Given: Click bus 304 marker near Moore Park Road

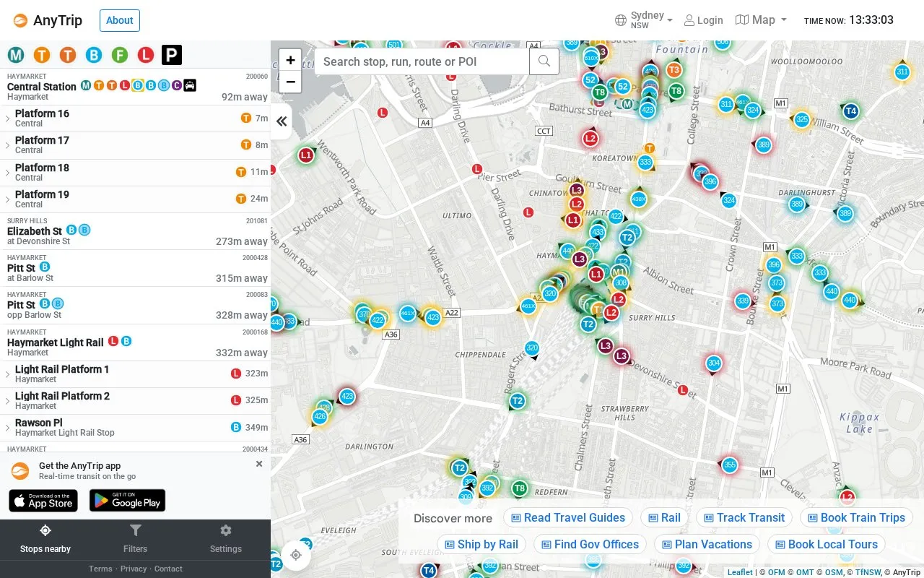Looking at the screenshot, I should (714, 363).
